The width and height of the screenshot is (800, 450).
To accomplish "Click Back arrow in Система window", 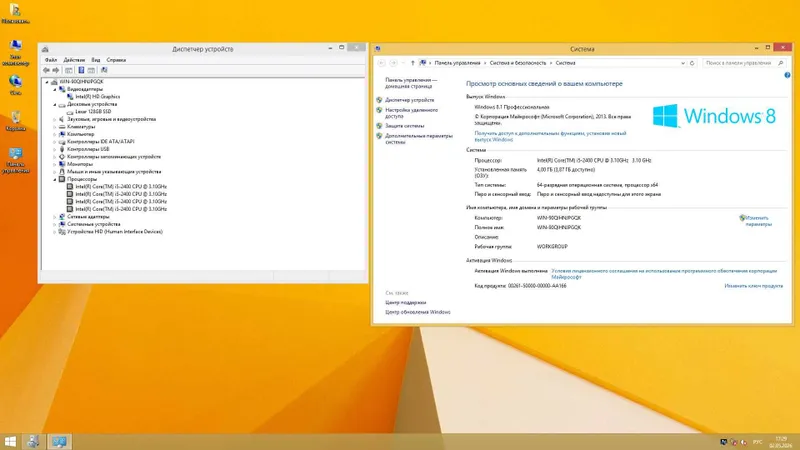I will coord(381,63).
